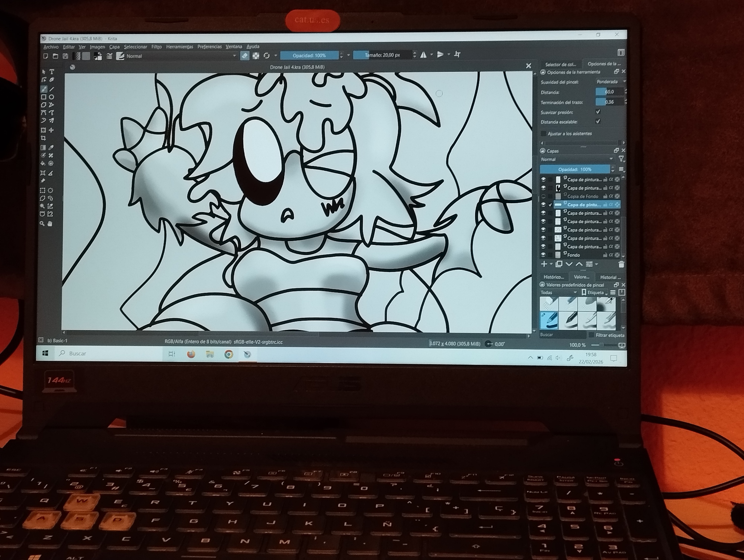Add new layer with plus icon
This screenshot has height=560, width=744.
(x=544, y=264)
